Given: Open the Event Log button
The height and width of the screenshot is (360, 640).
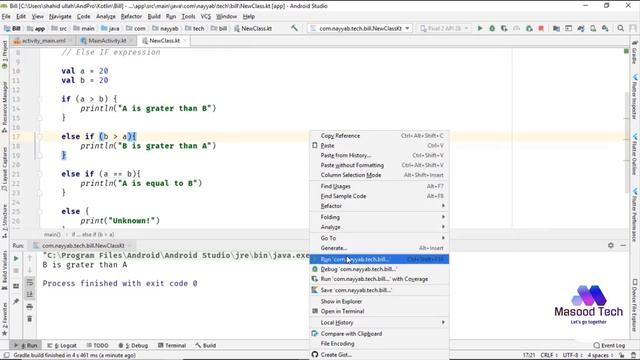Looking at the screenshot, I should (609, 345).
